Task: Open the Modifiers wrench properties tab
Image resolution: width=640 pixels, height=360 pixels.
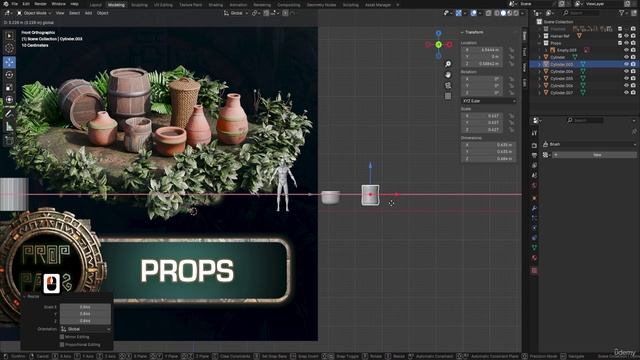Action: coord(534,208)
